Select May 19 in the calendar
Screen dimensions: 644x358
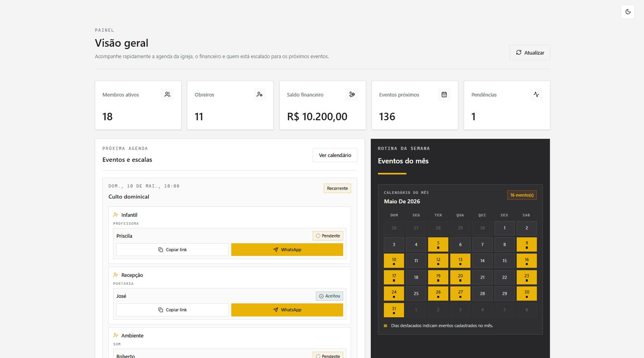438,277
